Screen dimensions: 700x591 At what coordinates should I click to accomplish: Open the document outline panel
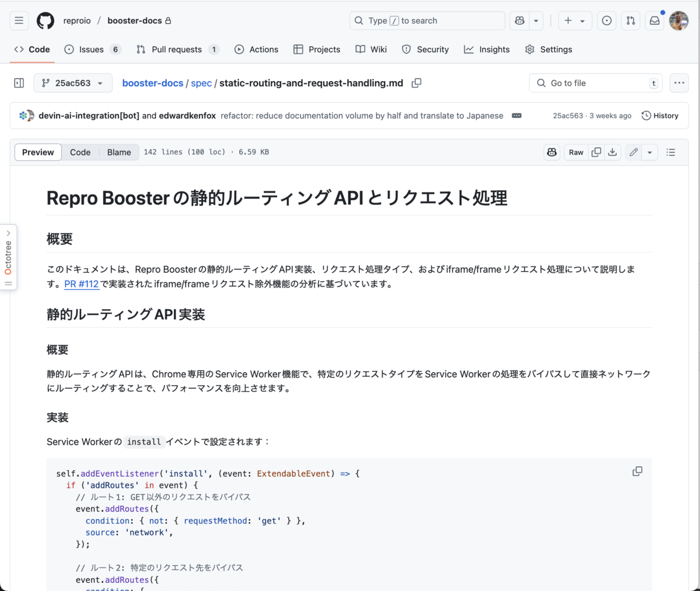click(671, 152)
